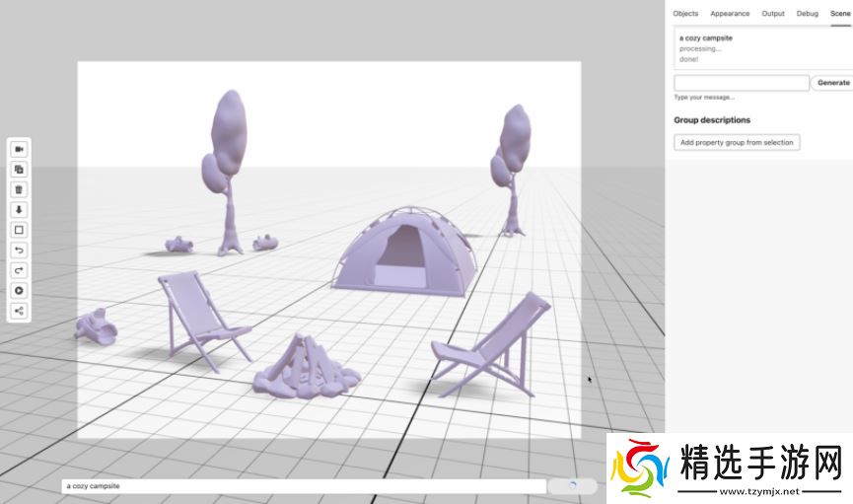Redo the action with the redo arrow

pos(19,270)
